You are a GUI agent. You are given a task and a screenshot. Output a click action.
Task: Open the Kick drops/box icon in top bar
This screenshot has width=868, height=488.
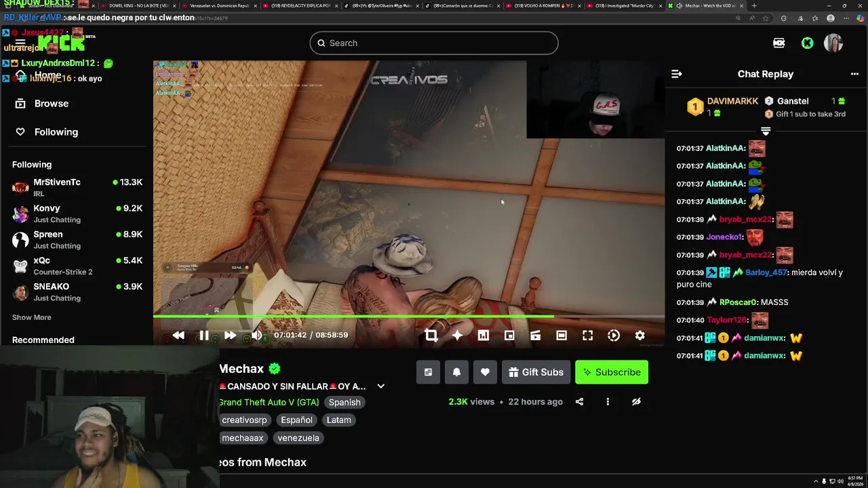click(x=778, y=43)
